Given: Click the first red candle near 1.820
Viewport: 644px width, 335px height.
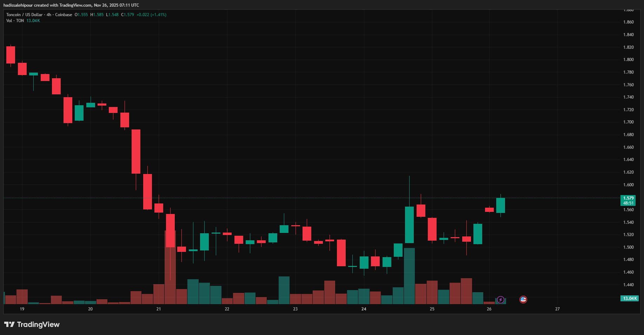Looking at the screenshot, I should [11, 55].
